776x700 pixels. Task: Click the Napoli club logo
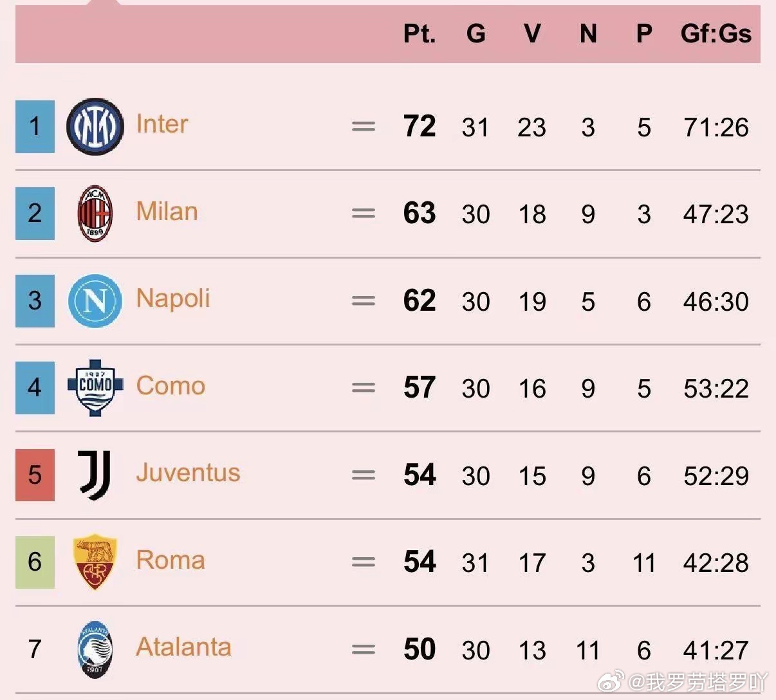[95, 300]
